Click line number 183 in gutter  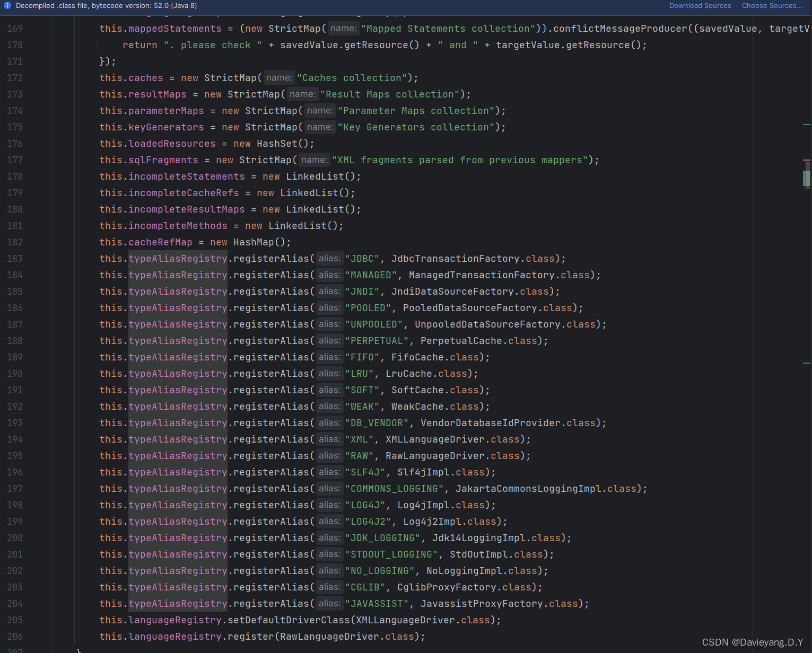(15, 259)
